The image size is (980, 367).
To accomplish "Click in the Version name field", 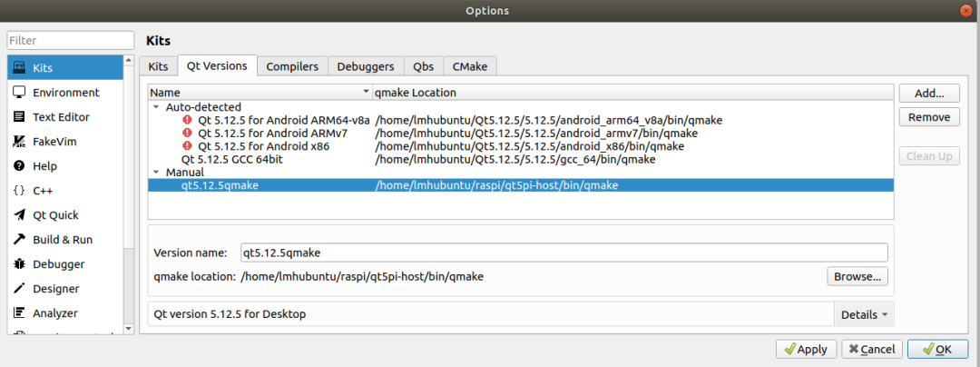I will (563, 253).
